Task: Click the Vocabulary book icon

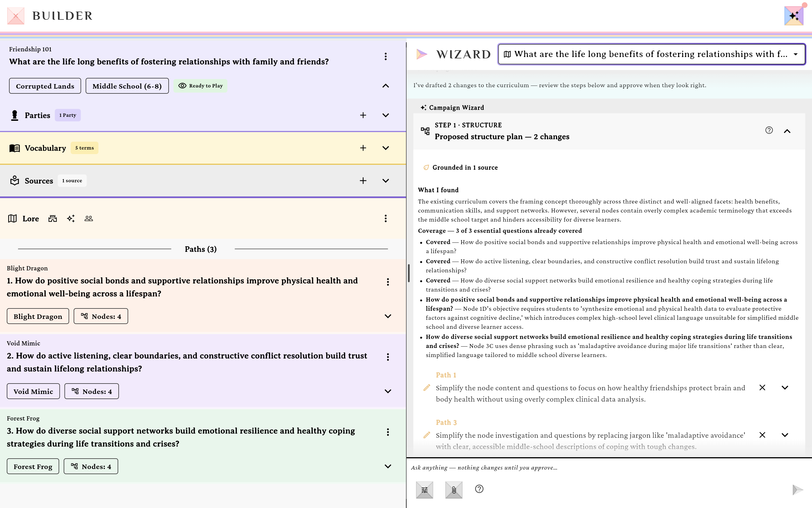Action: 14,148
